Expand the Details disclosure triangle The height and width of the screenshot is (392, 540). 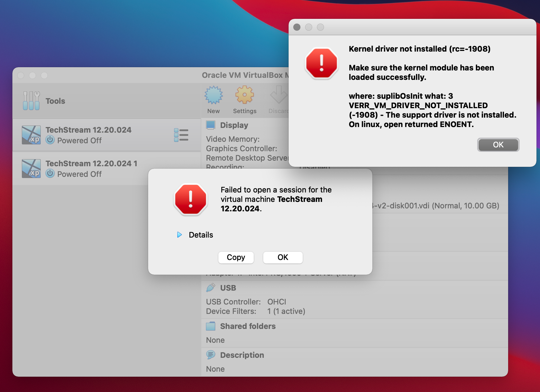tap(179, 235)
